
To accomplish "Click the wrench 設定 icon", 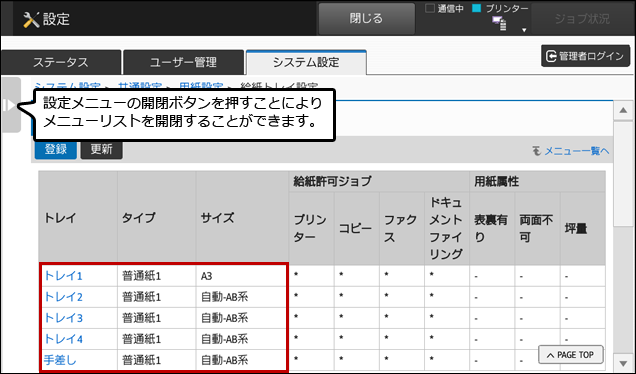I will pyautogui.click(x=31, y=19).
